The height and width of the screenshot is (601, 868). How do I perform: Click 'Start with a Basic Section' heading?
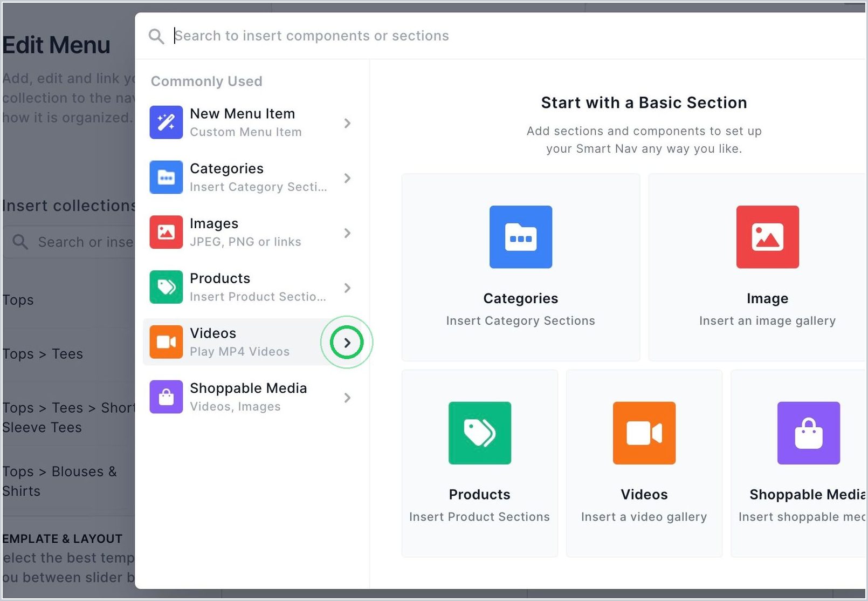(x=644, y=103)
